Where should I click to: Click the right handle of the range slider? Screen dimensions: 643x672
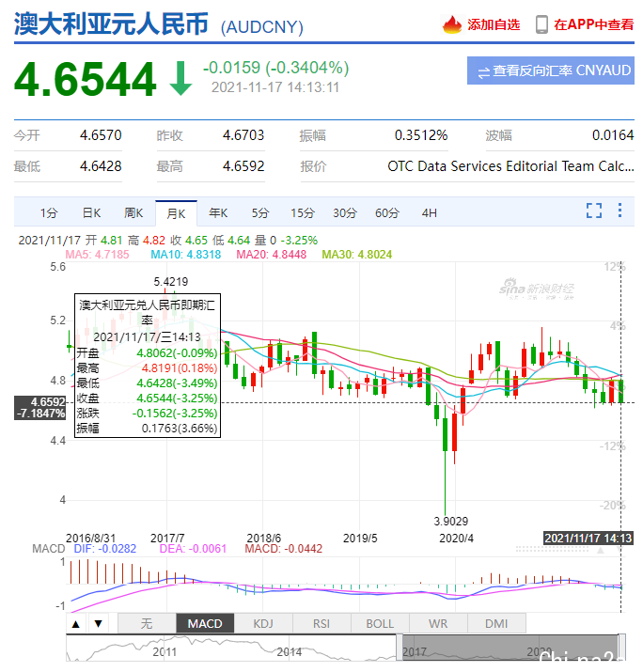click(621, 648)
